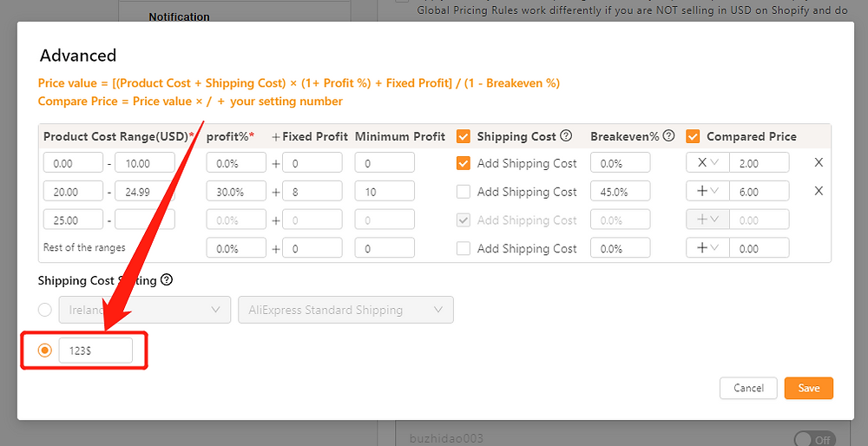Open the Breakeven% help question icon
868x446 pixels.
click(668, 135)
